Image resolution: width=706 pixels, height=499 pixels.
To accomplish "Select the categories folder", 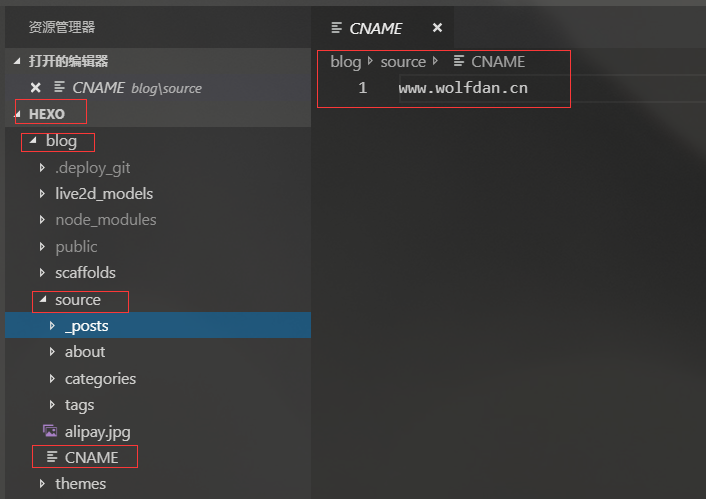I will (x=100, y=379).
